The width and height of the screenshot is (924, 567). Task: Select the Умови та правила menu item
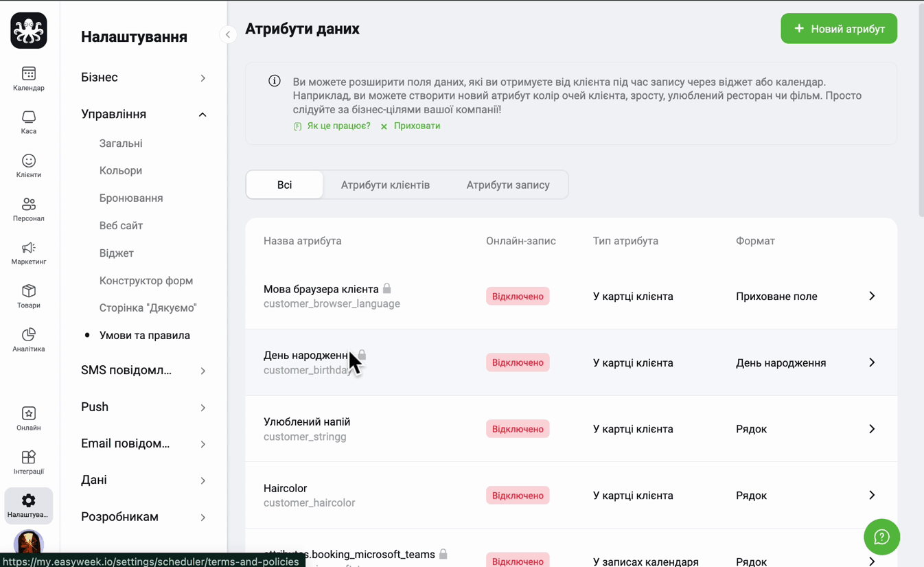click(x=145, y=335)
